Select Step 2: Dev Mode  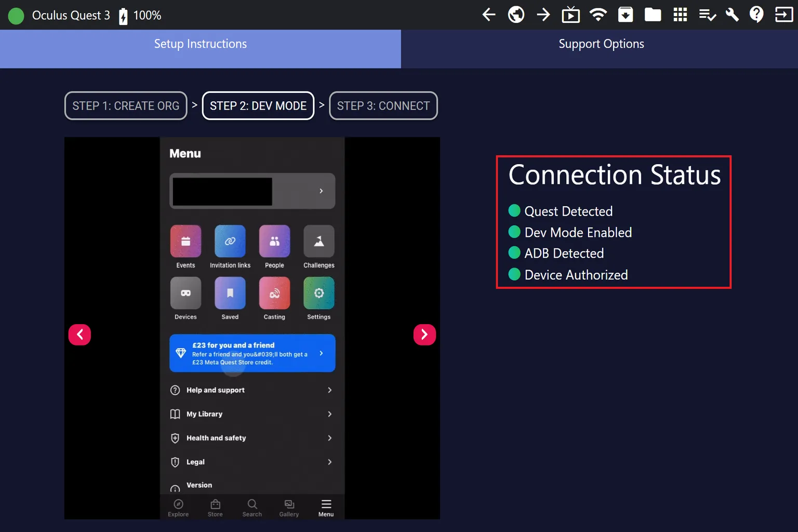[x=258, y=105]
